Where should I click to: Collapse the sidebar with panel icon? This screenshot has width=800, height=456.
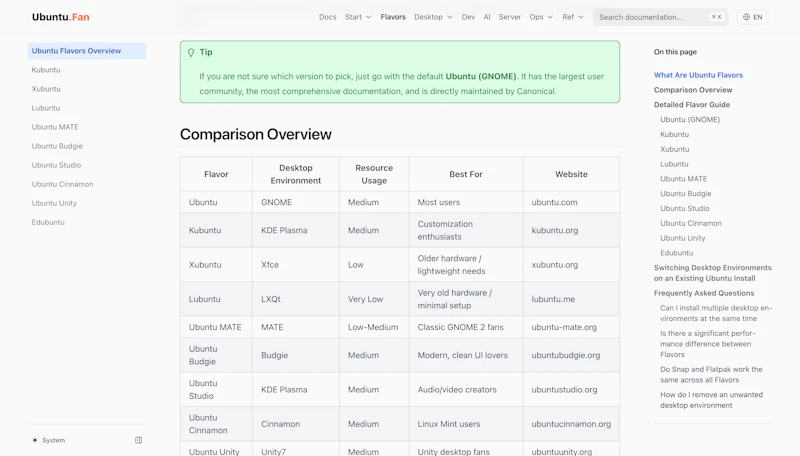click(x=138, y=440)
